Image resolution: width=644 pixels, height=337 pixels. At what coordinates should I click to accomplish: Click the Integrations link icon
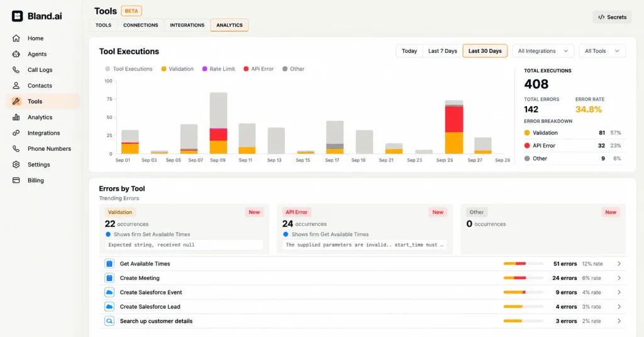(x=16, y=133)
